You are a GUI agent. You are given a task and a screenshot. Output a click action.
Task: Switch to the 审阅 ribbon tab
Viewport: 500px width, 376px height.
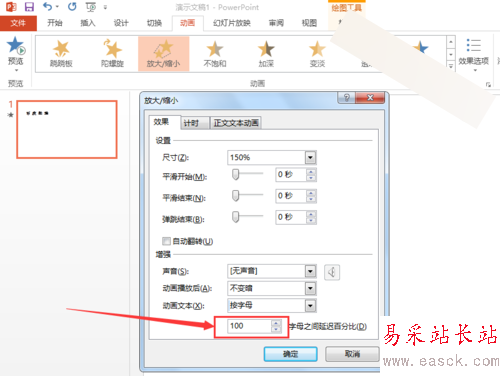[x=276, y=23]
